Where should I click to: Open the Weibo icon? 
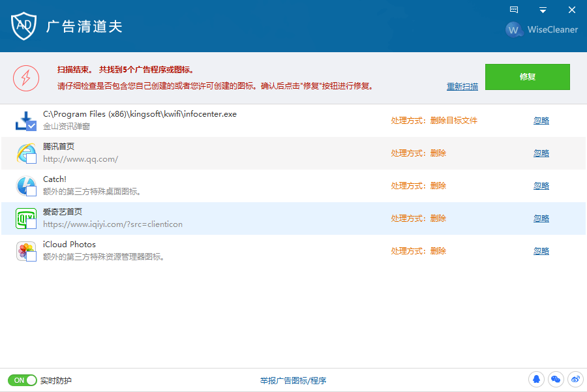coord(575,380)
